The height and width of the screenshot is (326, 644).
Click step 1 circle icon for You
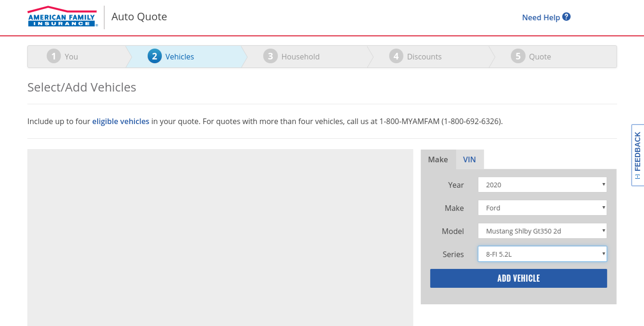pyautogui.click(x=54, y=57)
